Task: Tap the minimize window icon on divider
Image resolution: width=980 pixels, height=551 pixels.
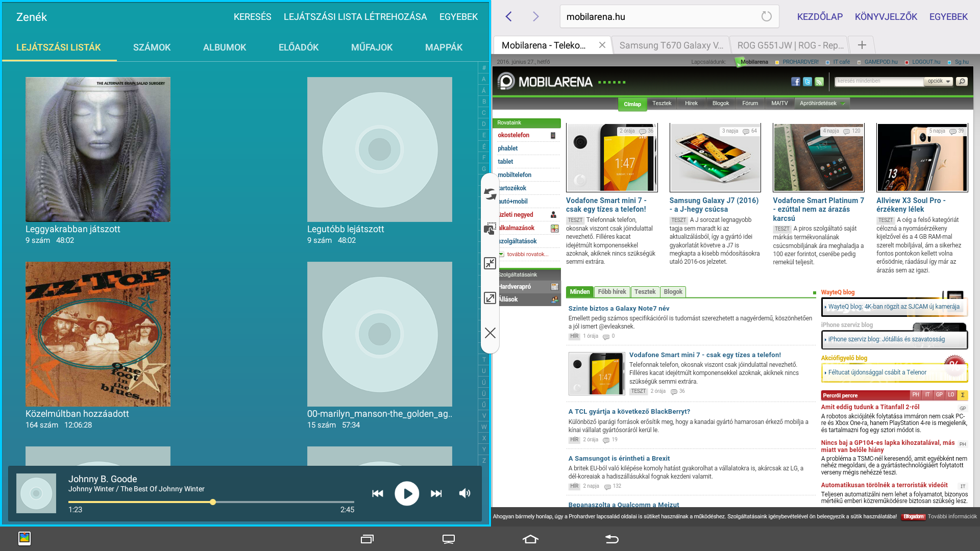Action: pyautogui.click(x=490, y=263)
